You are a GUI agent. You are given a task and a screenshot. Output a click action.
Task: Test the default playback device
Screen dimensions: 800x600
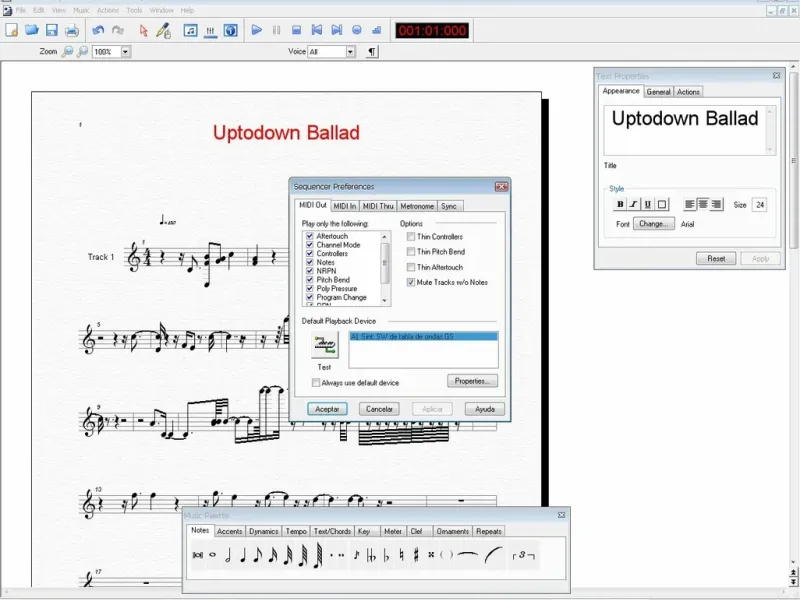pyautogui.click(x=324, y=345)
